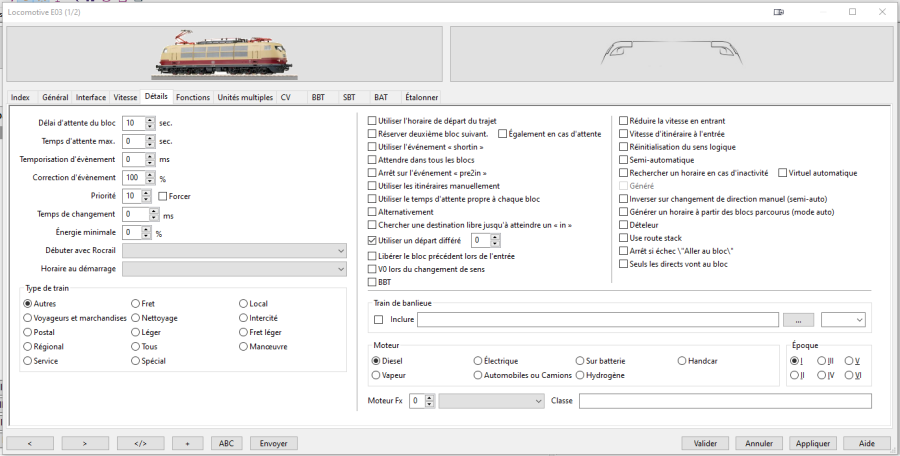
Task: Open the Horaire au démarrage dropdown
Action: tap(234, 269)
